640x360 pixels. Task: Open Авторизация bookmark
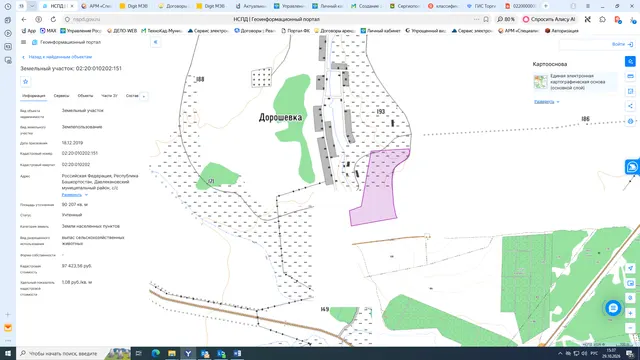pos(562,31)
